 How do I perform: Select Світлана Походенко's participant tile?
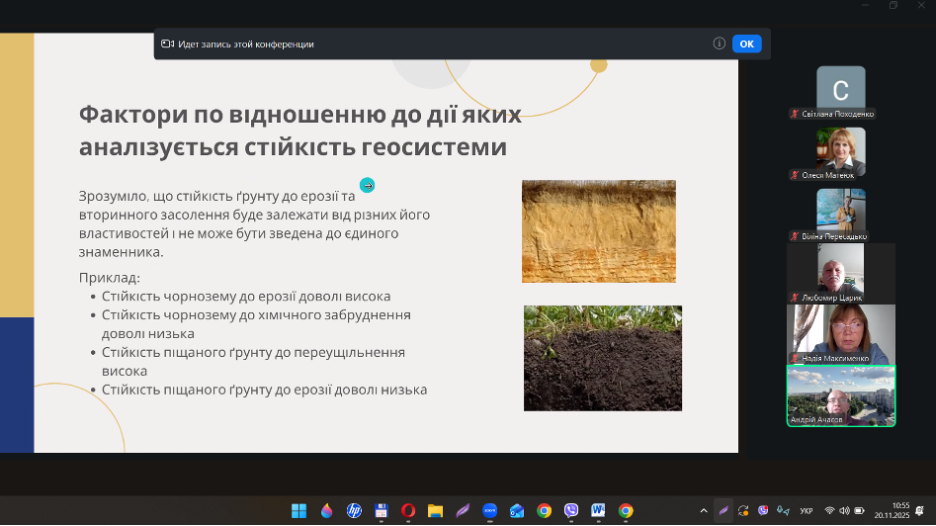tap(840, 92)
